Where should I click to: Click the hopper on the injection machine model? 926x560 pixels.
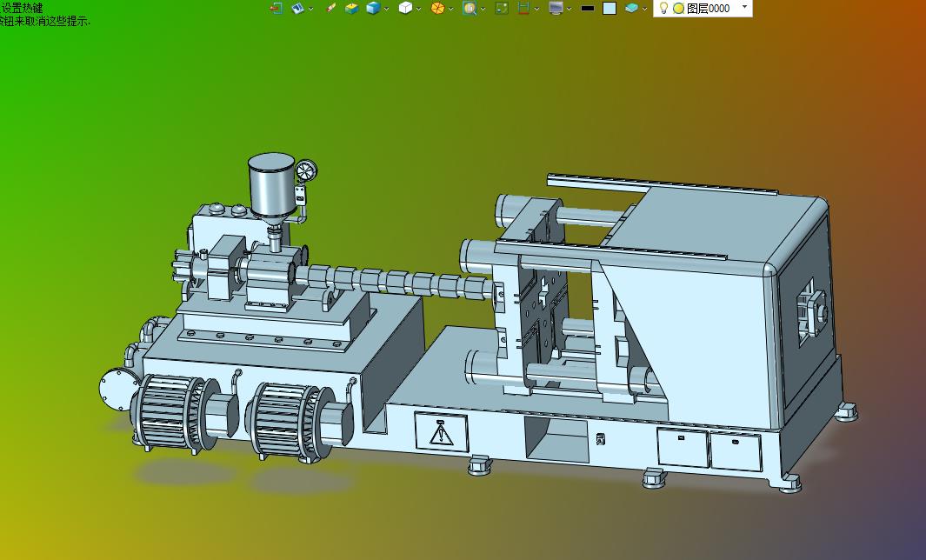pyautogui.click(x=271, y=186)
